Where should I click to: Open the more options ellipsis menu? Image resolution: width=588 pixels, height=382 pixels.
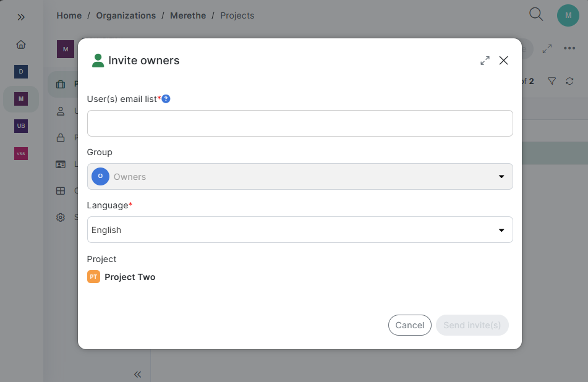pyautogui.click(x=569, y=48)
